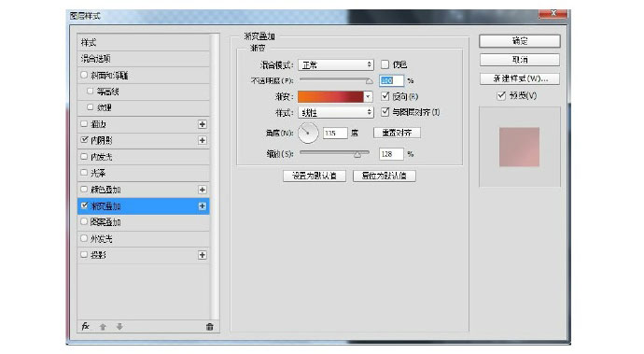This screenshot has height=354, width=644.
Task: Click the 不透明度 percentage input field
Action: coord(391,80)
